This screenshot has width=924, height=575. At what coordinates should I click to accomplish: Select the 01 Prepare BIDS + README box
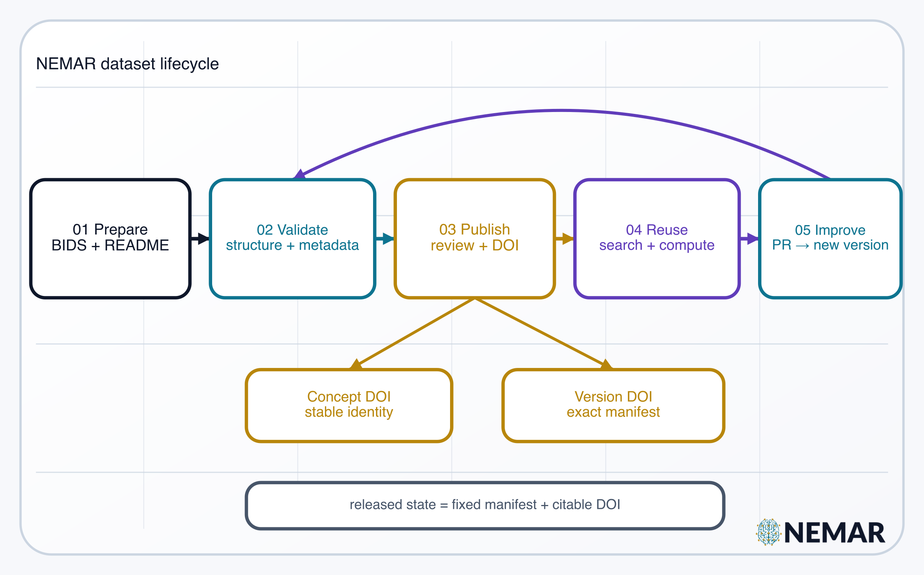coord(110,239)
